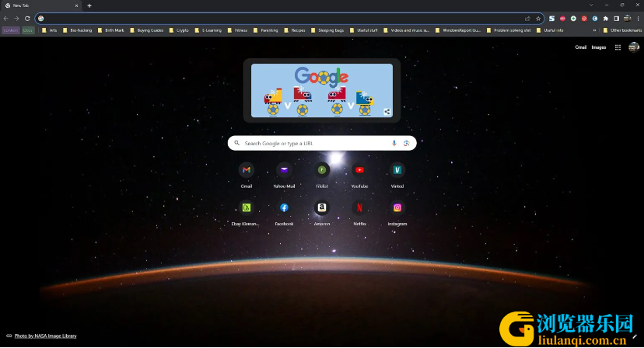Search by image with Google Lens icon
Screen dimensions: 644x348
(x=407, y=143)
